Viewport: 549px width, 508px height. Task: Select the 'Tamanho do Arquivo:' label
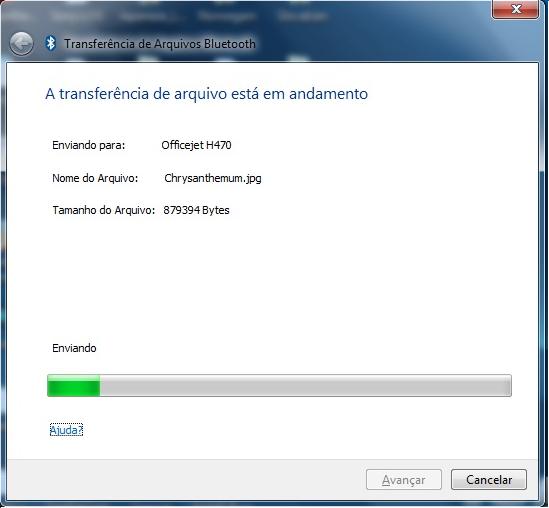(104, 210)
